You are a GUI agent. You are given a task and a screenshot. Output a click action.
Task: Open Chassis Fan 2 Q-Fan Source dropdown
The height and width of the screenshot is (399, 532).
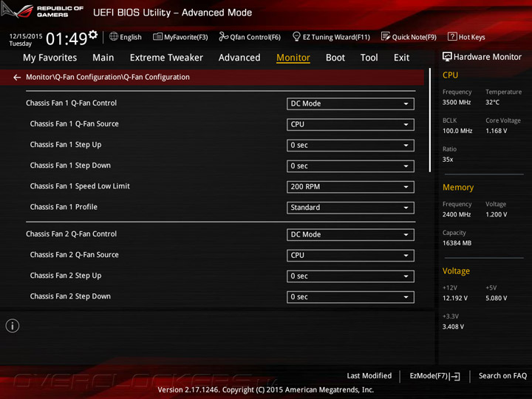coord(350,256)
